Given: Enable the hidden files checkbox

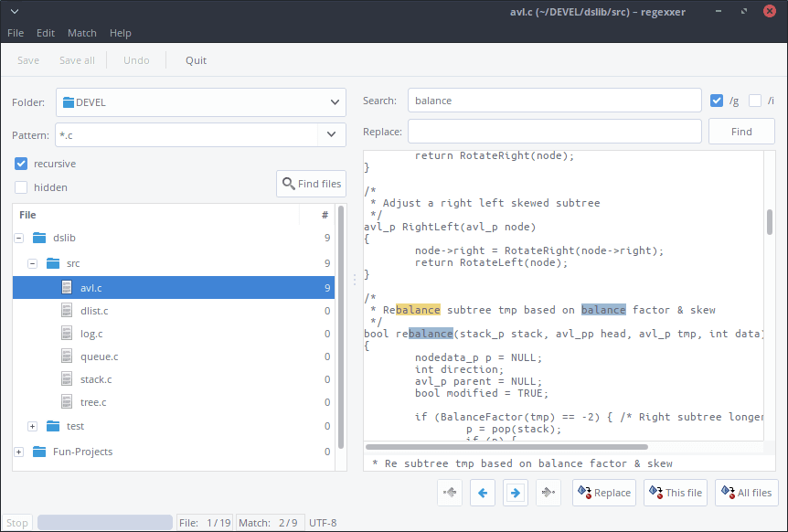Looking at the screenshot, I should (x=21, y=187).
